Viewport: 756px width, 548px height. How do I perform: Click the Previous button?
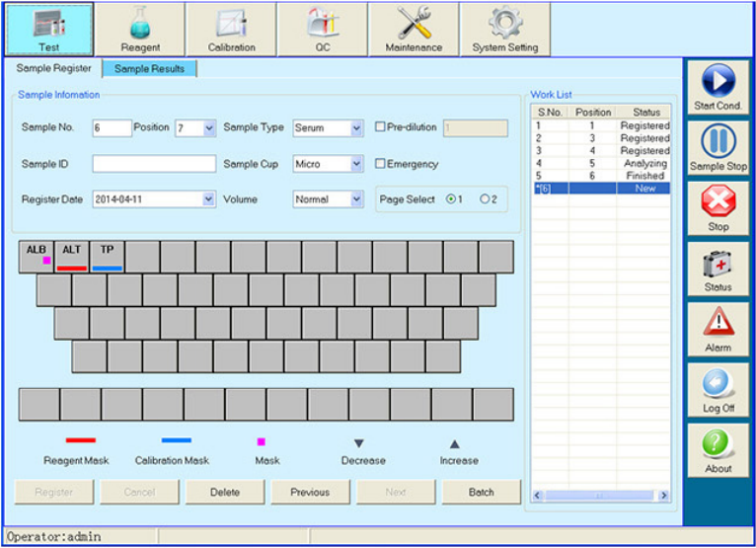(x=310, y=492)
